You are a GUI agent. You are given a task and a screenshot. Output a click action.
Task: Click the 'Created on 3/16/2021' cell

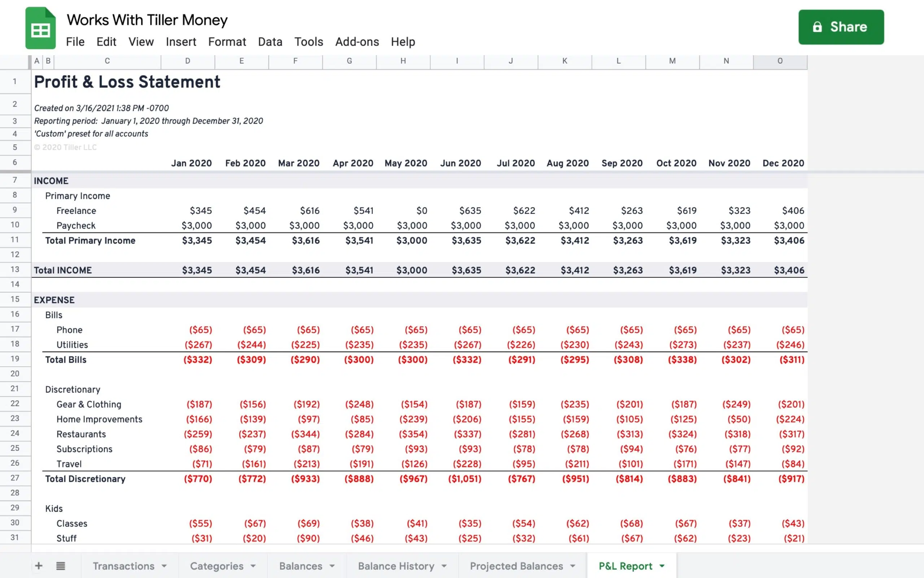click(101, 108)
